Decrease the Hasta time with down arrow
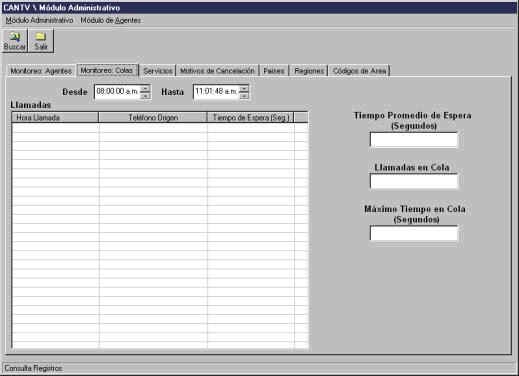The image size is (519, 376). tap(244, 96)
